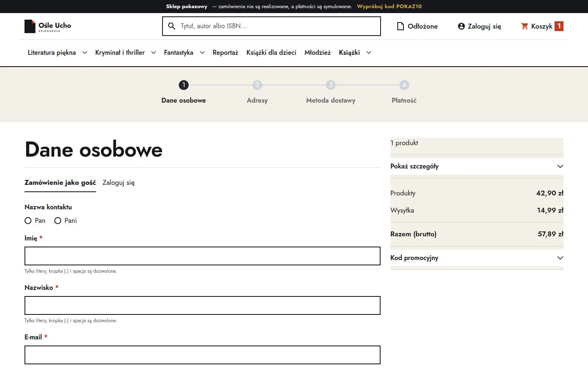
Task: Expand the Kryminał i thriller submenu chevron
Action: pyautogui.click(x=154, y=53)
